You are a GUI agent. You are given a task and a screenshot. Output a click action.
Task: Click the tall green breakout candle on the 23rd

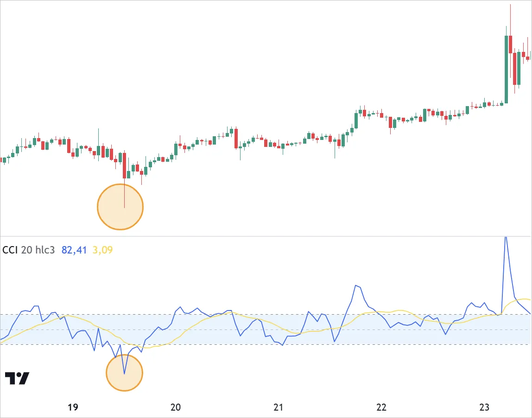pyautogui.click(x=506, y=70)
